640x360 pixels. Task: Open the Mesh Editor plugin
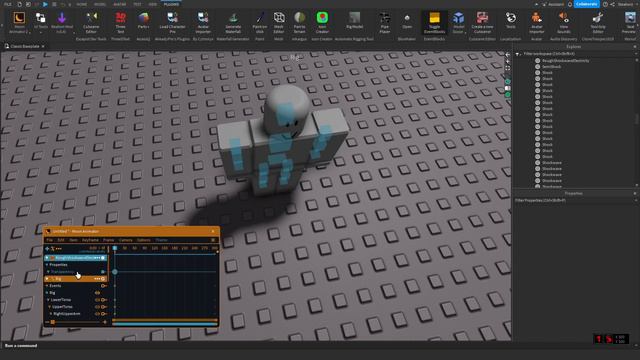pyautogui.click(x=279, y=22)
